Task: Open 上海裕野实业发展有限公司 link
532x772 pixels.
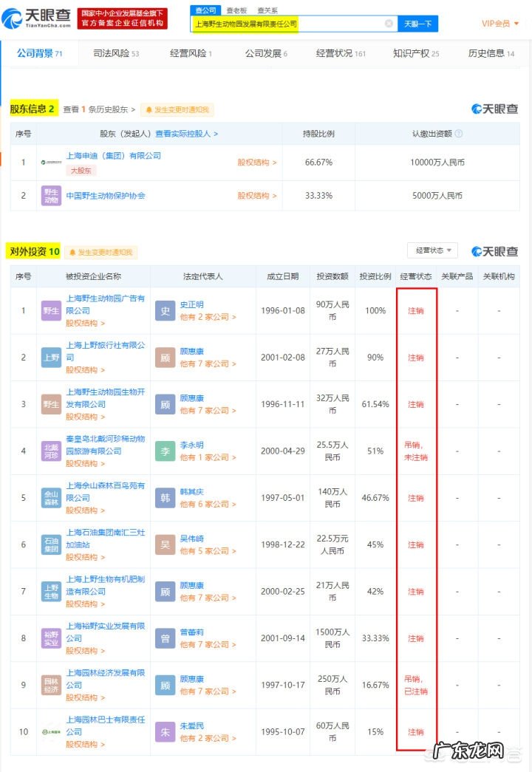Action: 106,632
